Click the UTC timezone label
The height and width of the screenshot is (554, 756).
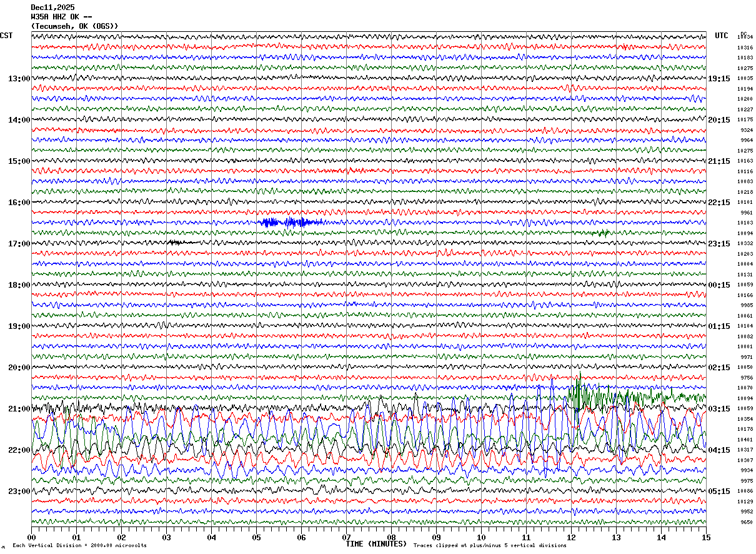click(722, 36)
